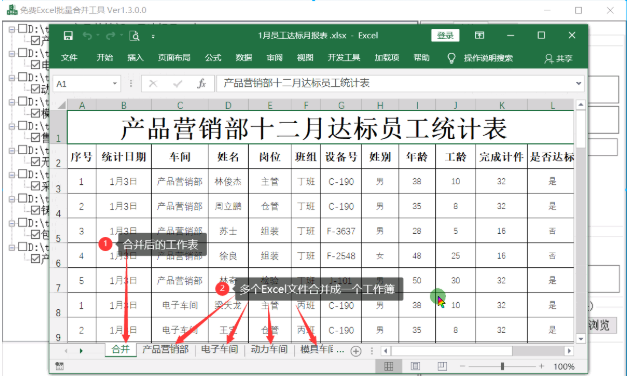Collapse the D:\ tree node above the 售 row
Screen dimensions: 629x376
[x=12, y=126]
